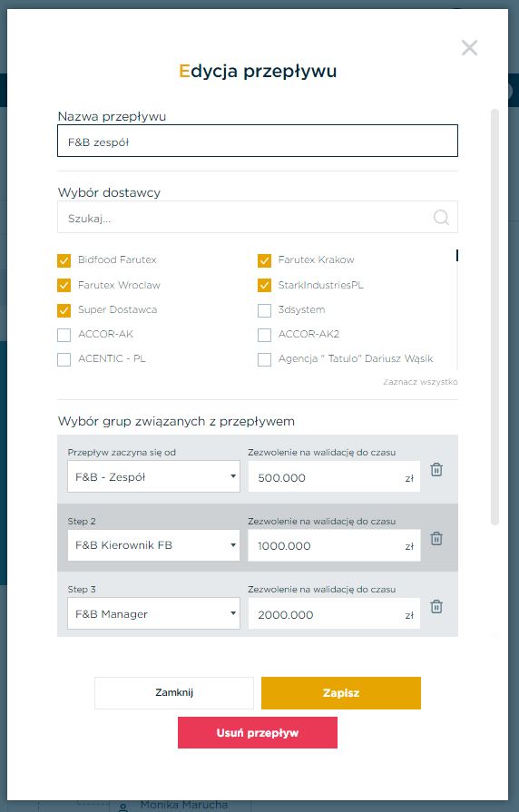Click the dialog's vertical scrollbar

pyautogui.click(x=495, y=317)
